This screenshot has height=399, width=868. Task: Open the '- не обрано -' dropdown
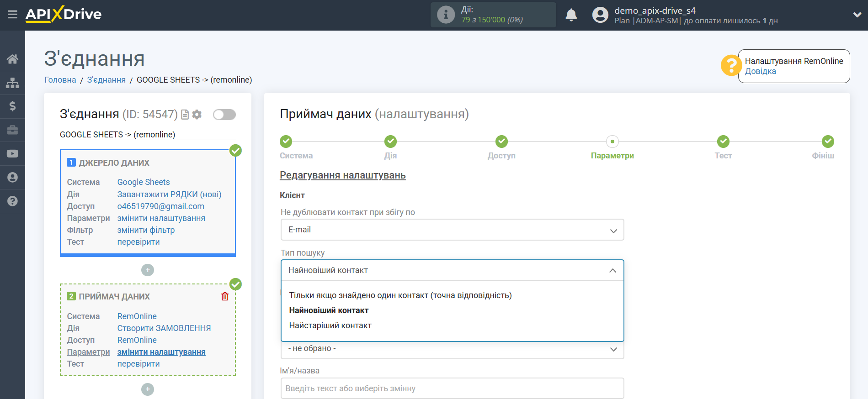(x=452, y=349)
